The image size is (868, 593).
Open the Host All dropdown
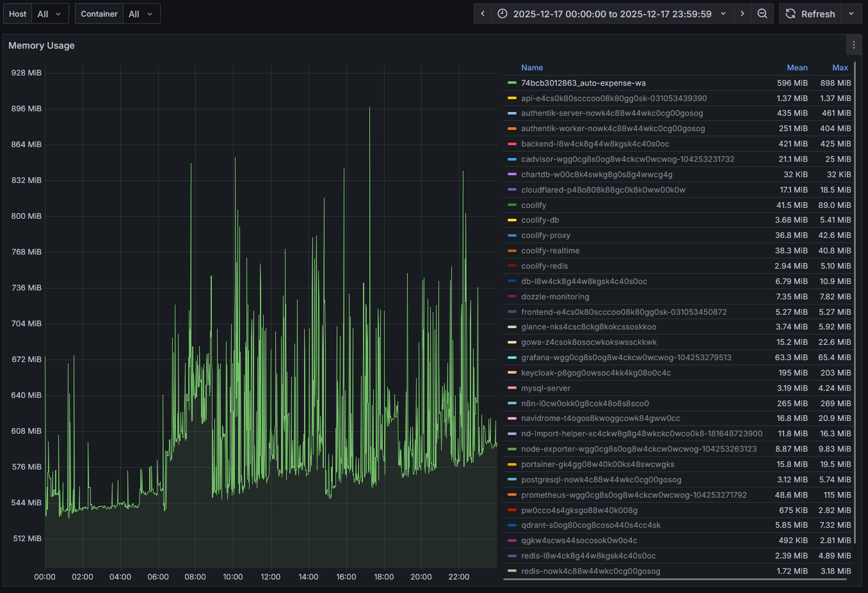[x=50, y=13]
